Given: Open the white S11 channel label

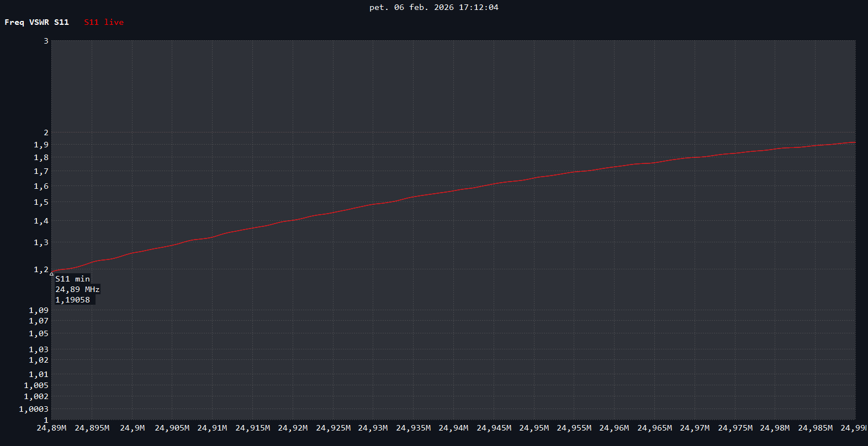Looking at the screenshot, I should point(61,22).
